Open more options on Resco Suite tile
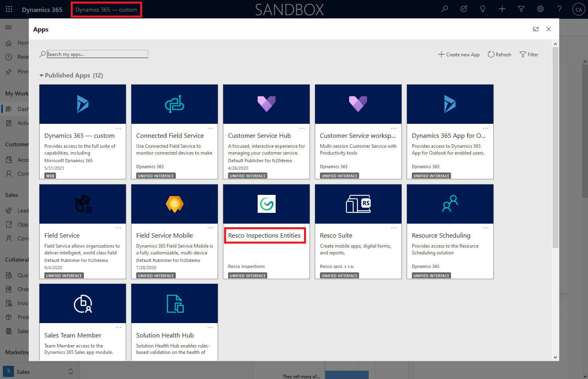 coord(394,228)
